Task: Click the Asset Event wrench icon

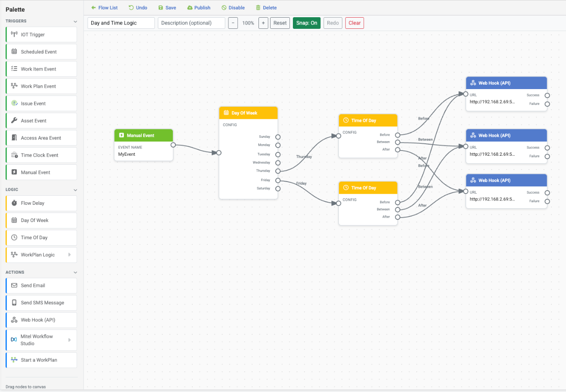Action: click(x=14, y=120)
